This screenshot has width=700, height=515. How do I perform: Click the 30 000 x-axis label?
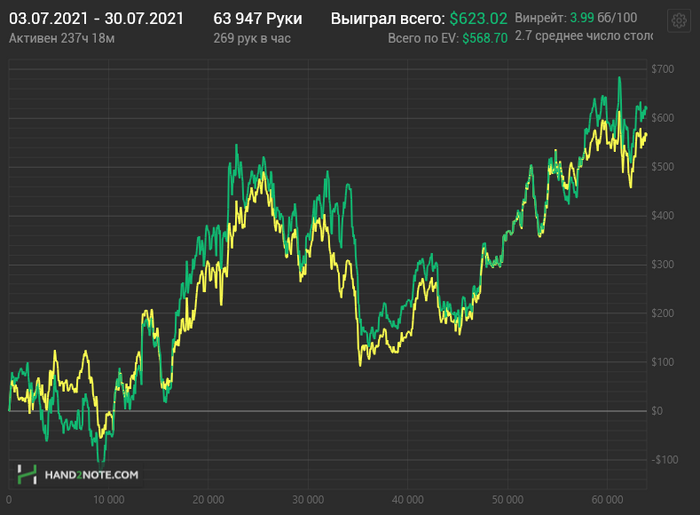coord(308,500)
